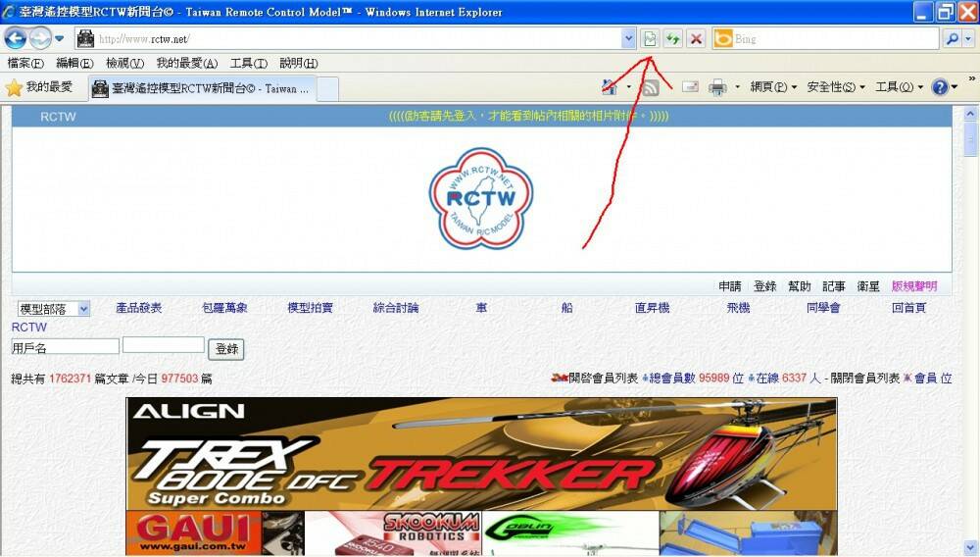Click the ALIGN T-REX 800E banner ad
Screen dimensions: 980x557
coord(481,453)
